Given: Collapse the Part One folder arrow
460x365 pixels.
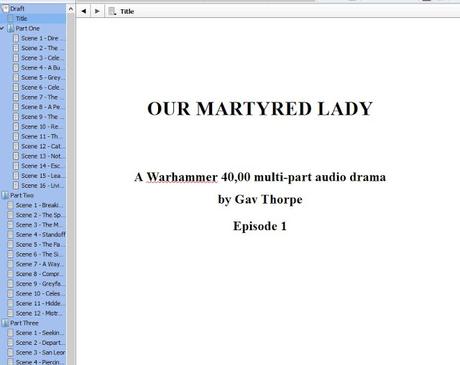Looking at the screenshot, I should point(2,28).
